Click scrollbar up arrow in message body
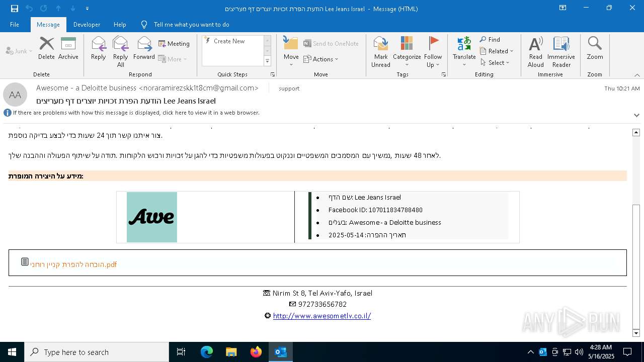 (636, 132)
